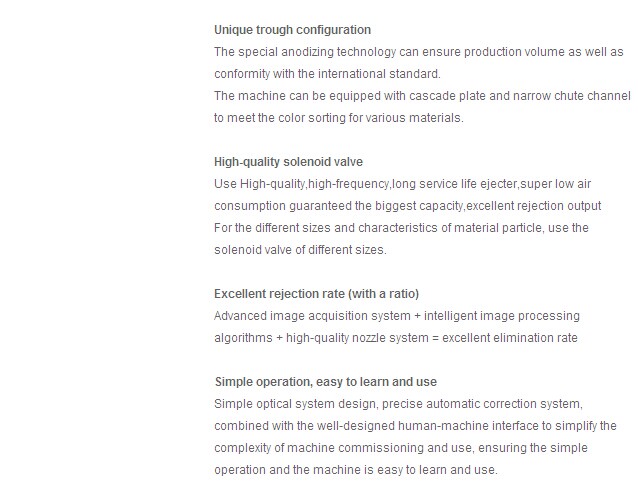Click the line starting 'The special anodizing technology'
This screenshot has width=638, height=483.
tap(419, 52)
